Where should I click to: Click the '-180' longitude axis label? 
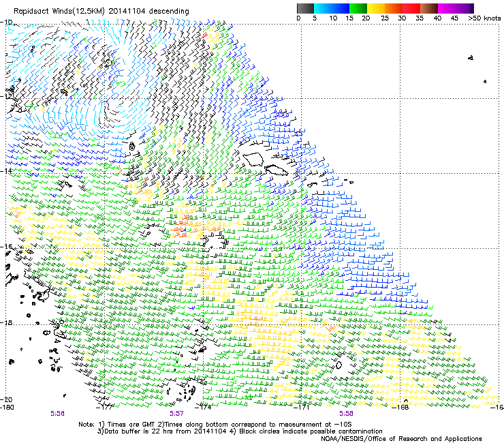7,407
